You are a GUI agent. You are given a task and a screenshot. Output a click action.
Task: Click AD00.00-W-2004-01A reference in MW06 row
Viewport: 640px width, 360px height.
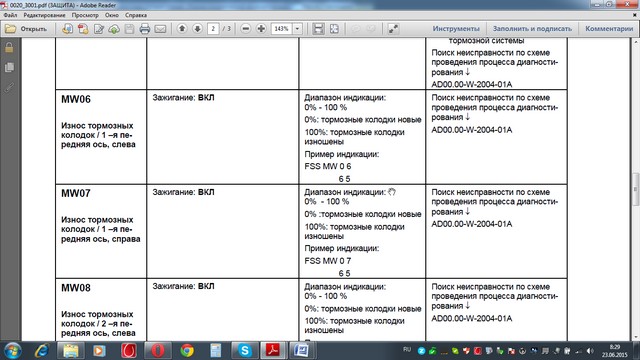click(471, 130)
